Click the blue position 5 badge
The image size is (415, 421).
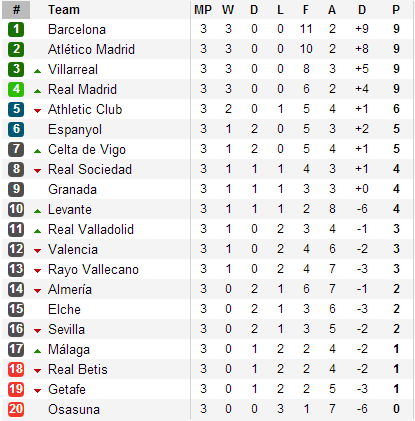(16, 109)
